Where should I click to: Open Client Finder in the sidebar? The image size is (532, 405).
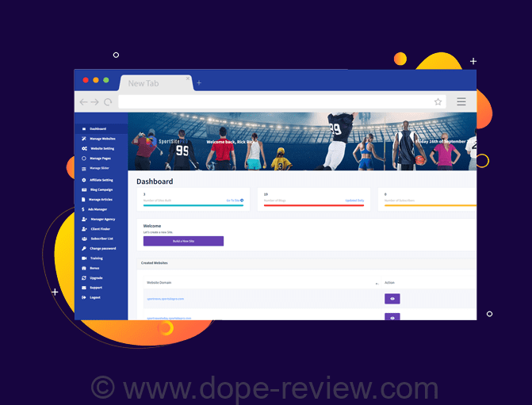coord(100,229)
